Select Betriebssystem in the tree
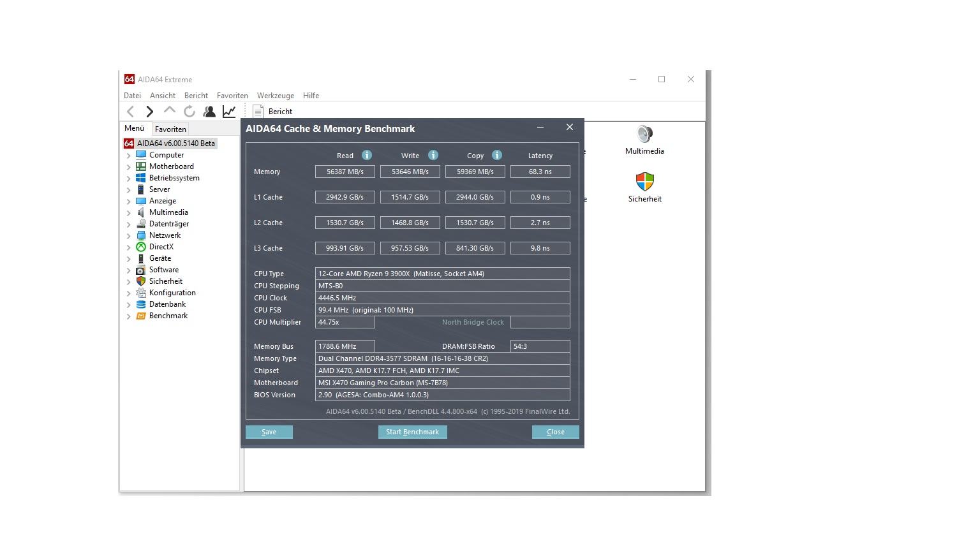 coord(174,178)
